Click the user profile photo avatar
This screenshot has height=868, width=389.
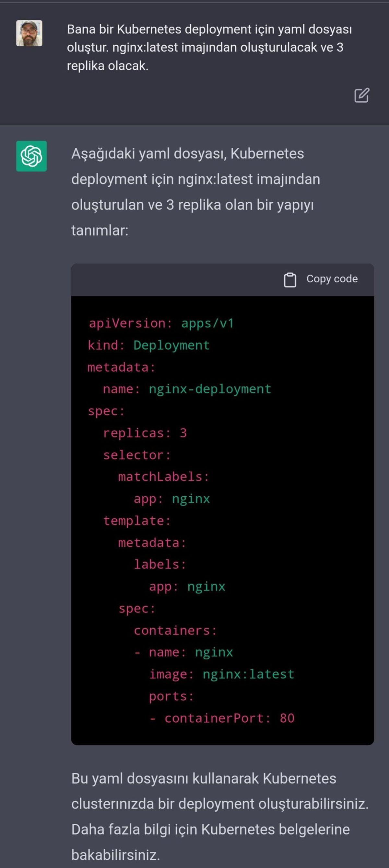29,33
